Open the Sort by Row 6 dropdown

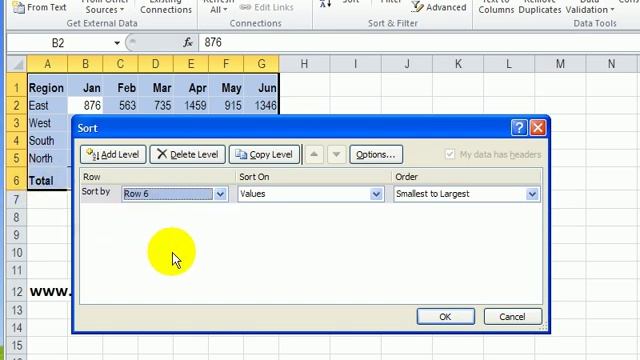pos(220,194)
